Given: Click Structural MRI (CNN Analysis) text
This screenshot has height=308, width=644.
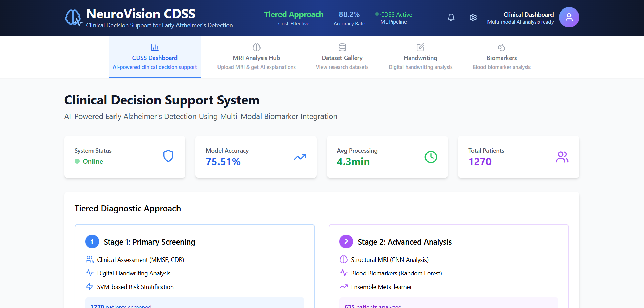Looking at the screenshot, I should (x=390, y=260).
